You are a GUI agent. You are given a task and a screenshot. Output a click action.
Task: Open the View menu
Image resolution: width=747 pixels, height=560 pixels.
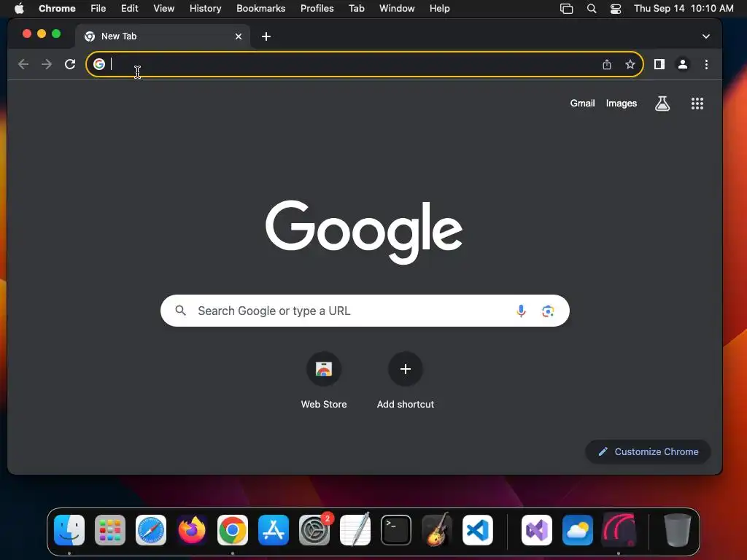(163, 9)
